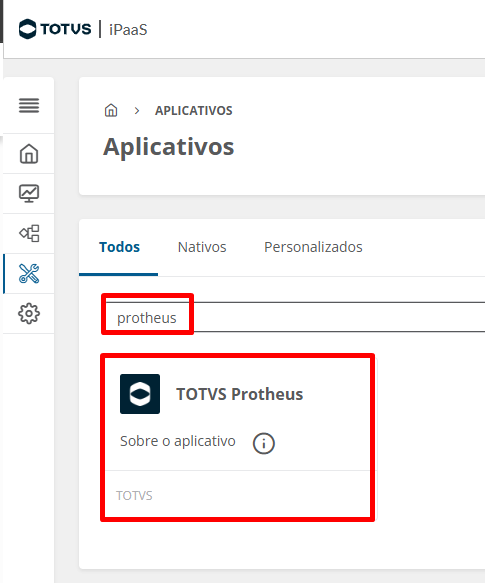This screenshot has width=485, height=583.
Task: Switch to the Todos tab
Action: (x=119, y=247)
